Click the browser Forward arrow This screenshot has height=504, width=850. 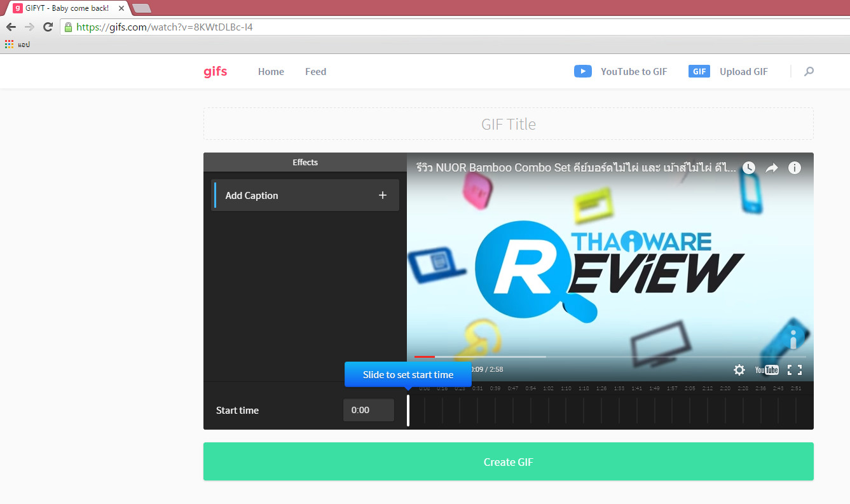(x=29, y=27)
